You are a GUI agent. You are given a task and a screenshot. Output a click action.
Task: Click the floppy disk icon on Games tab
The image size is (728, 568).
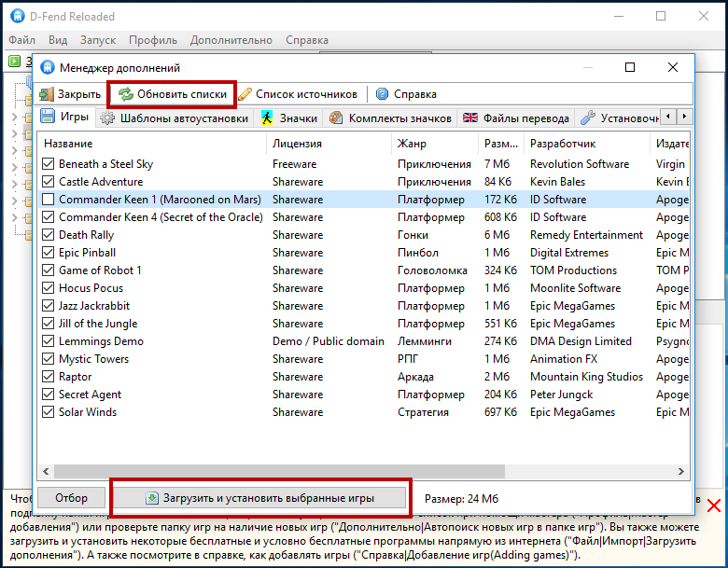(48, 116)
